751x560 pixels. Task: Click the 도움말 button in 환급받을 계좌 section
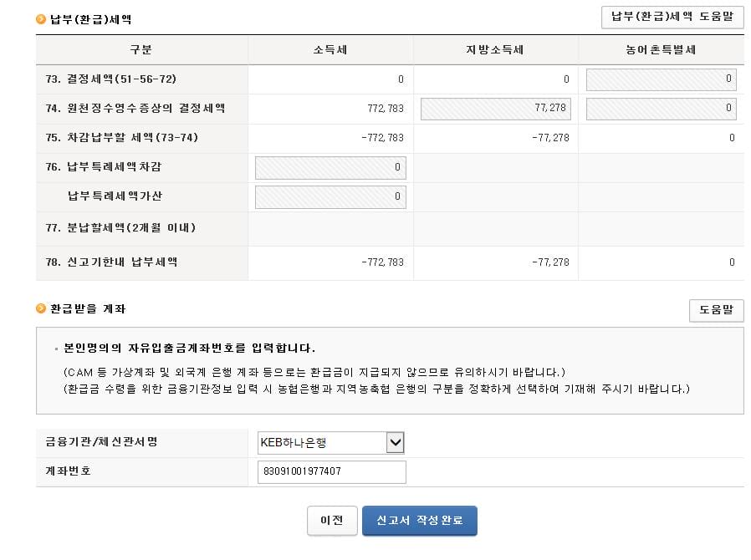716,310
